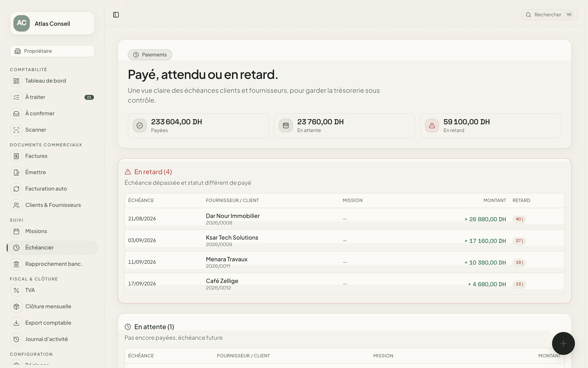This screenshot has height=368, width=588.
Task: Open Export comptable download icon
Action: 16,323
